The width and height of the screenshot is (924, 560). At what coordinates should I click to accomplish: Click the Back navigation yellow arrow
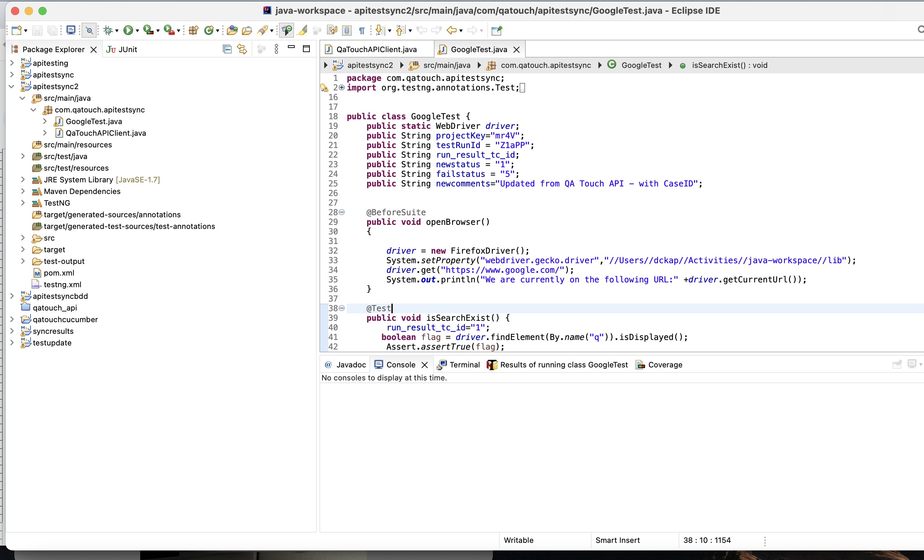[451, 31]
